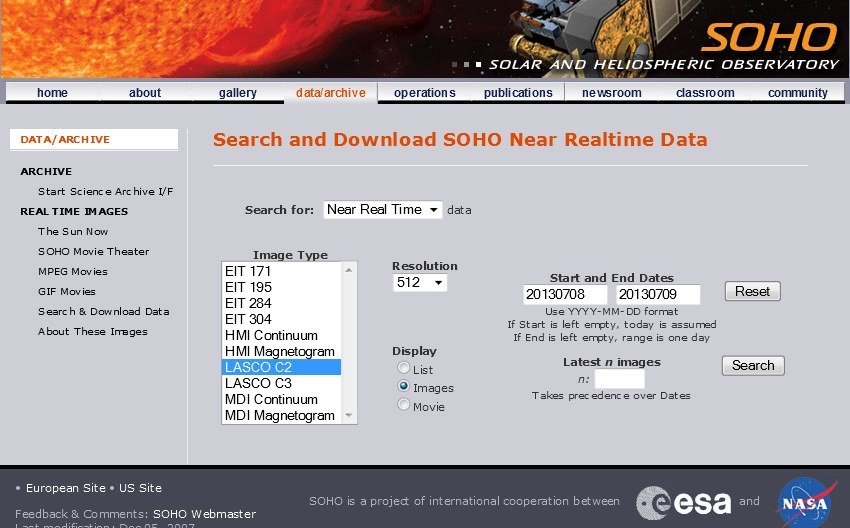
Task: Open The Sun Now link
Action: tap(73, 231)
